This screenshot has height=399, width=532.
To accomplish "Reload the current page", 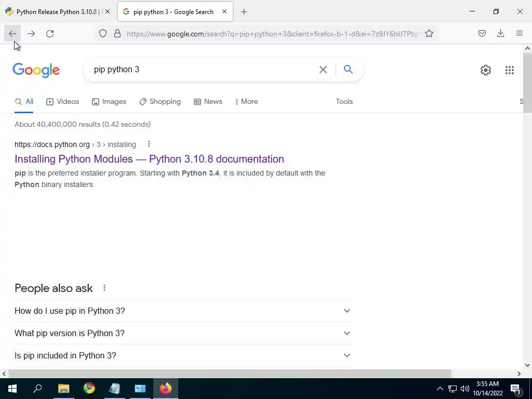I will pyautogui.click(x=50, y=33).
